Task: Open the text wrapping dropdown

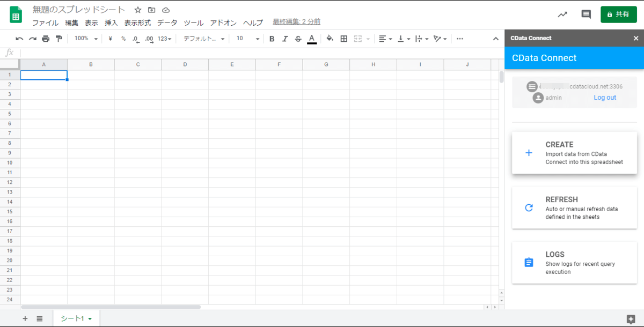Action: 422,39
